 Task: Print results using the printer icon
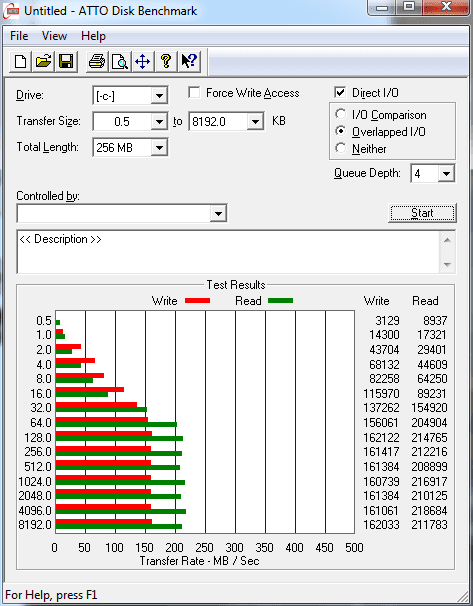pyautogui.click(x=97, y=61)
